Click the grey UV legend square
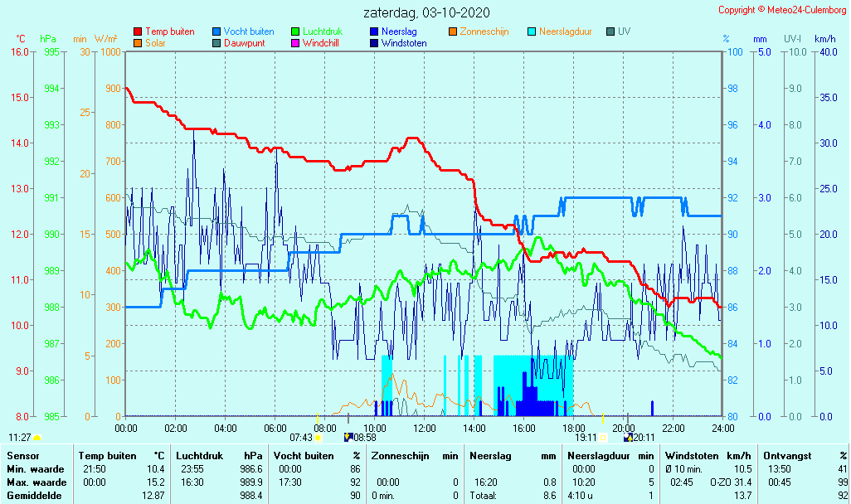This screenshot has width=851, height=504. [x=610, y=31]
